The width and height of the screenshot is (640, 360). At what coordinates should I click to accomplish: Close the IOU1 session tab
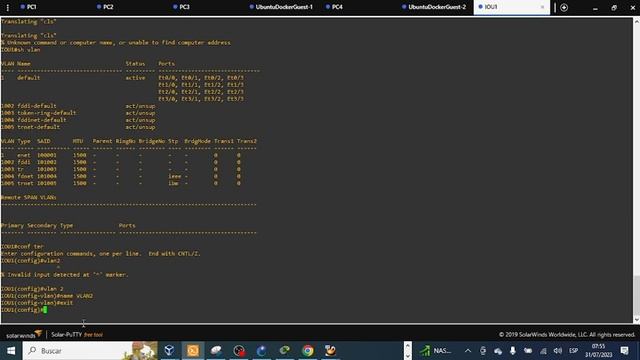click(x=542, y=7)
